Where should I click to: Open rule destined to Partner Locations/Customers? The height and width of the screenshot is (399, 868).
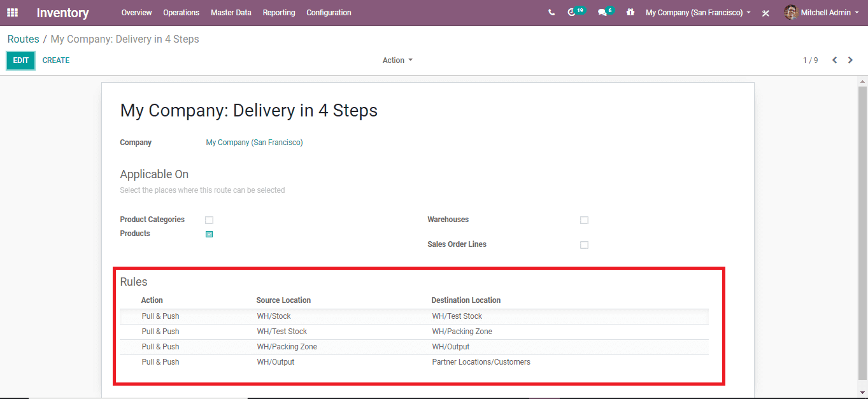click(414, 362)
